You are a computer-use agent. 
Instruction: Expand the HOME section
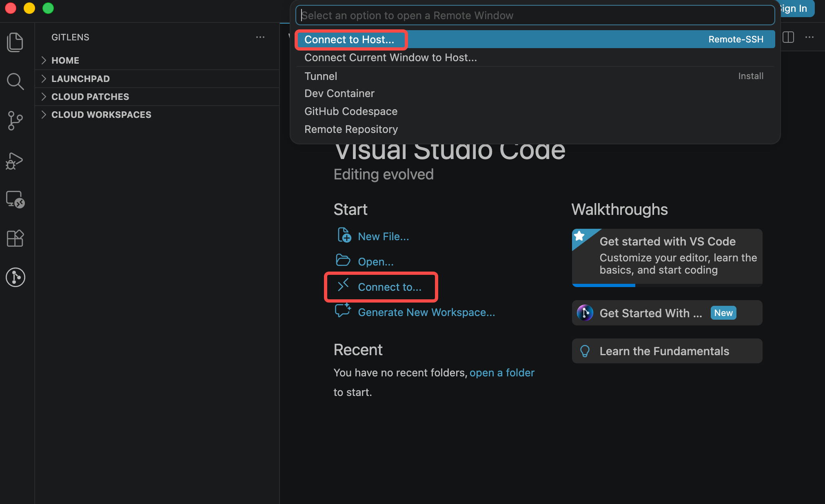pyautogui.click(x=157, y=60)
